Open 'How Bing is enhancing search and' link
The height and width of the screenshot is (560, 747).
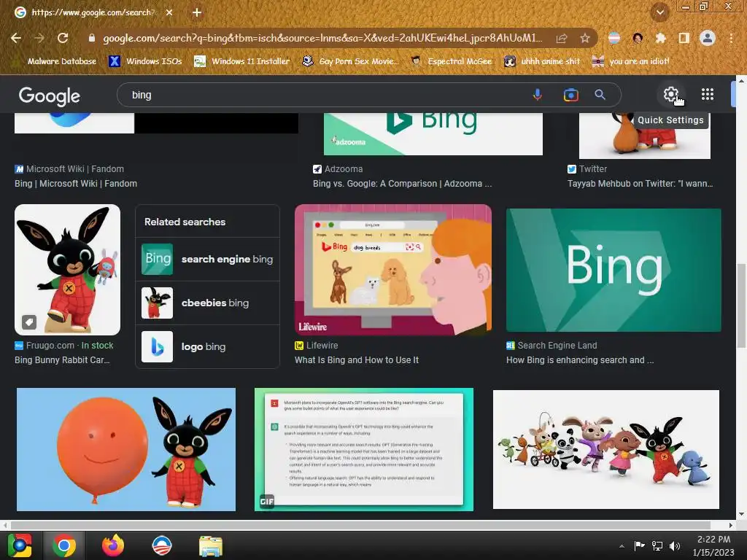(580, 360)
